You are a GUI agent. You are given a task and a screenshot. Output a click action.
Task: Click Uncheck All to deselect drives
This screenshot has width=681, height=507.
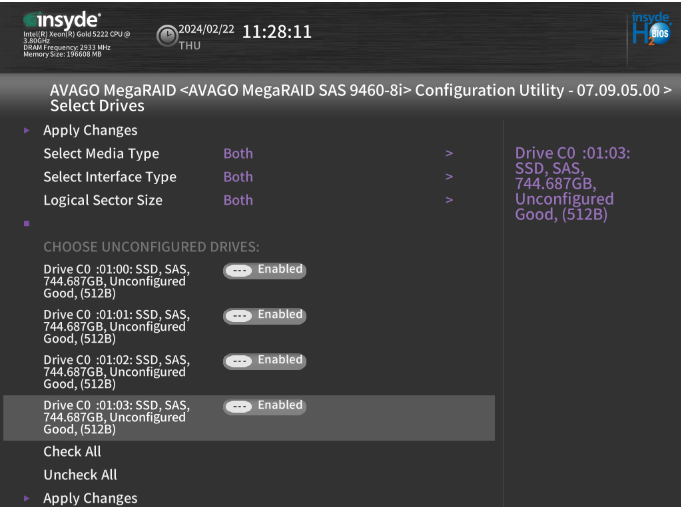click(x=80, y=475)
